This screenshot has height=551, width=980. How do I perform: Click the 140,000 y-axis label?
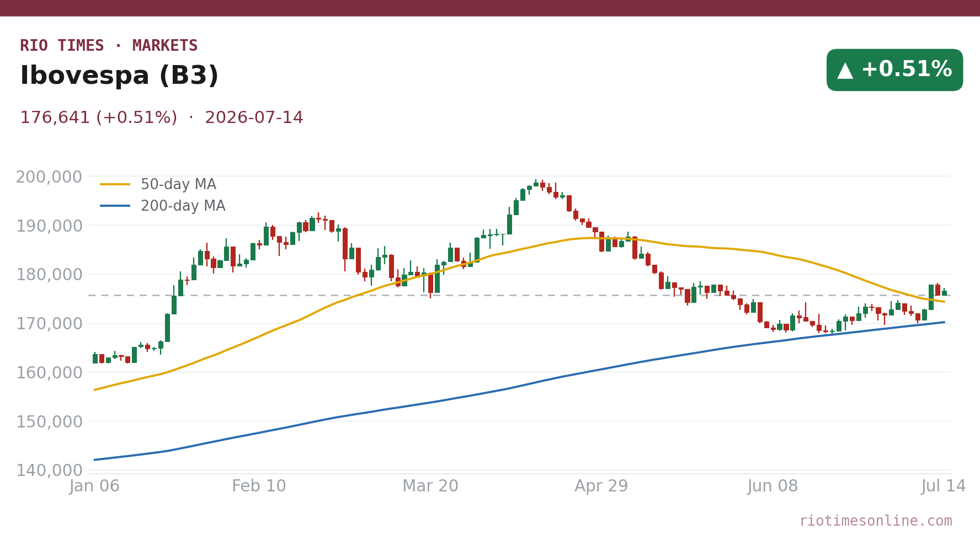point(49,470)
